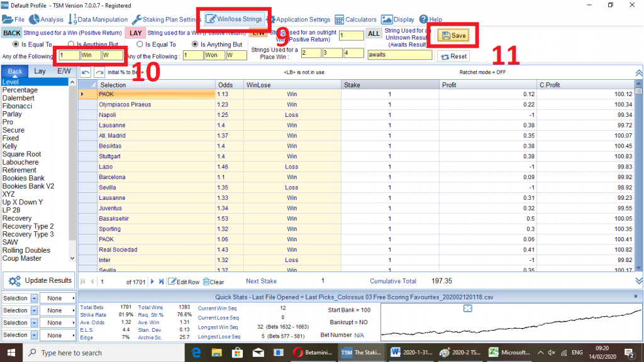The image size is (644, 362).
Task: Select the Fibonacci staking plan
Action: point(18,106)
